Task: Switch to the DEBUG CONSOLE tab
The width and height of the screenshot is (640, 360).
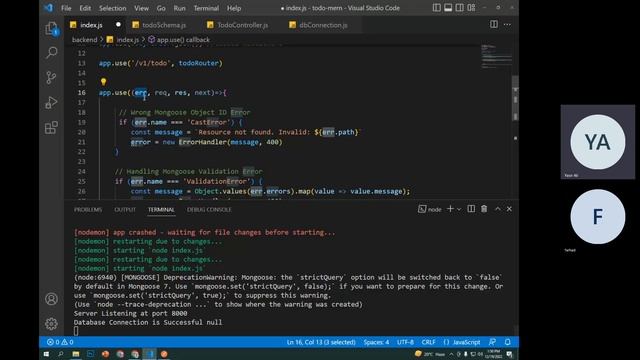Action: (209, 209)
